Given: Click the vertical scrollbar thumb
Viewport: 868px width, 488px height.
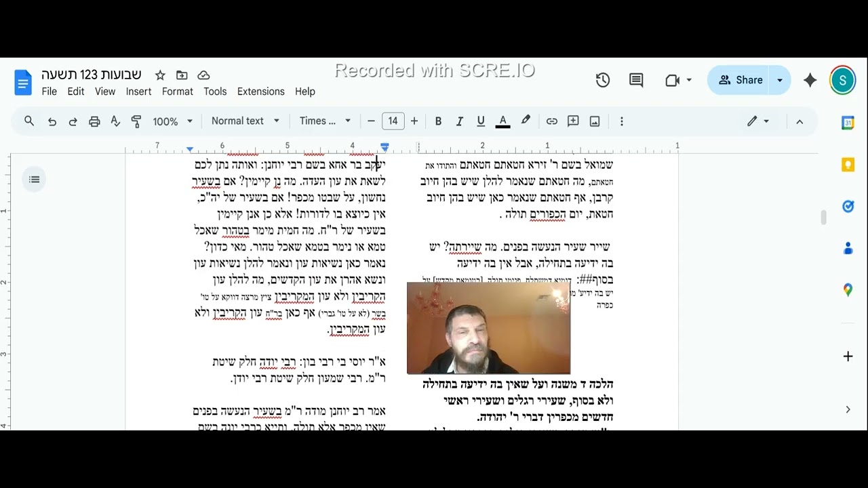Looking at the screenshot, I should (824, 218).
